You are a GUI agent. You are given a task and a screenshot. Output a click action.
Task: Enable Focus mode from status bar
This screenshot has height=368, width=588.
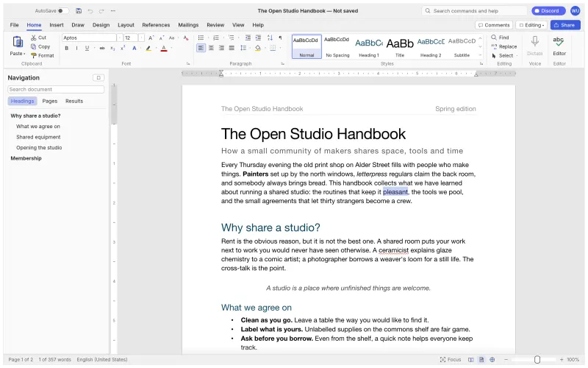pos(451,360)
